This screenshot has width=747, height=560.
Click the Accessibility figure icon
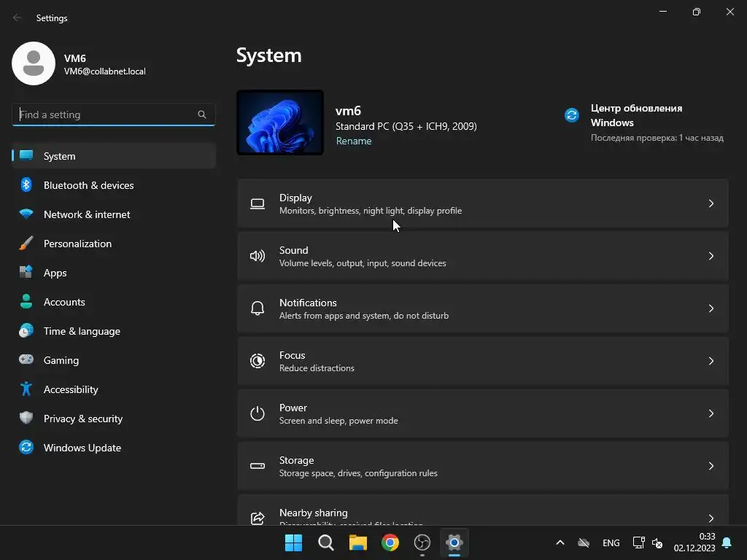tap(26, 389)
